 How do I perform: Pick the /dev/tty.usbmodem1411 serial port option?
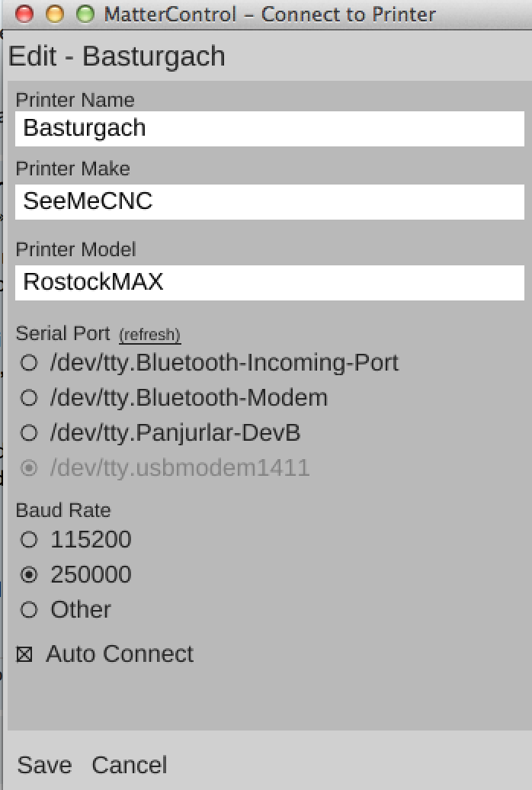point(29,468)
